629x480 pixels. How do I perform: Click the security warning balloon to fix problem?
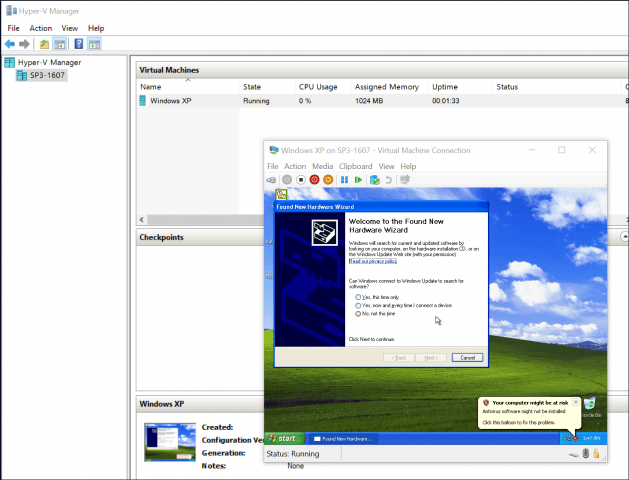tap(529, 413)
